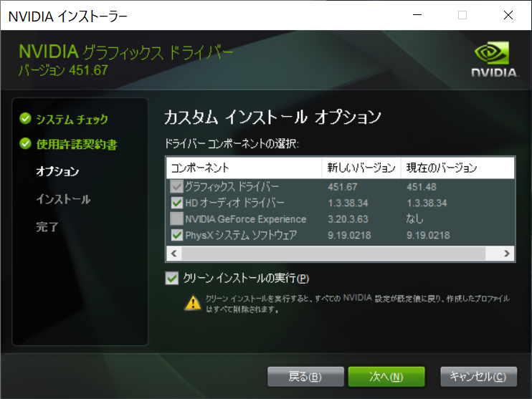Select the 現在のバージョン column header
Viewport: 532px width, 399px height.
pos(457,168)
